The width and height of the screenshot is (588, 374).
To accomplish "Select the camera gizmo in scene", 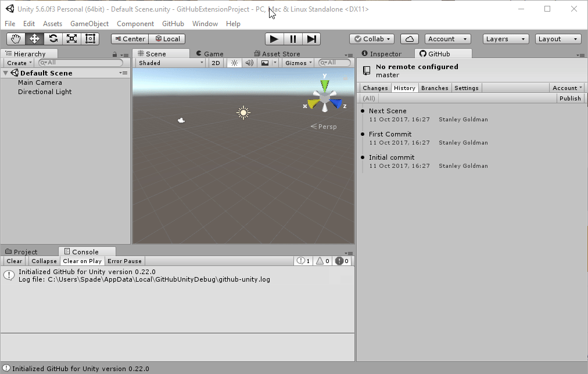I will [x=181, y=120].
